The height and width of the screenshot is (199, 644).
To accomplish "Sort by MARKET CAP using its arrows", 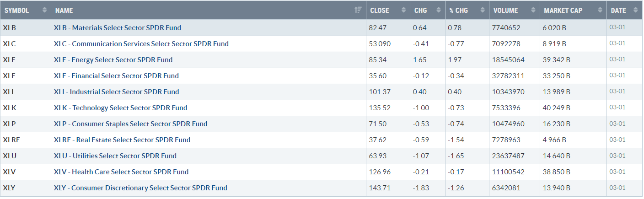I will (599, 10).
